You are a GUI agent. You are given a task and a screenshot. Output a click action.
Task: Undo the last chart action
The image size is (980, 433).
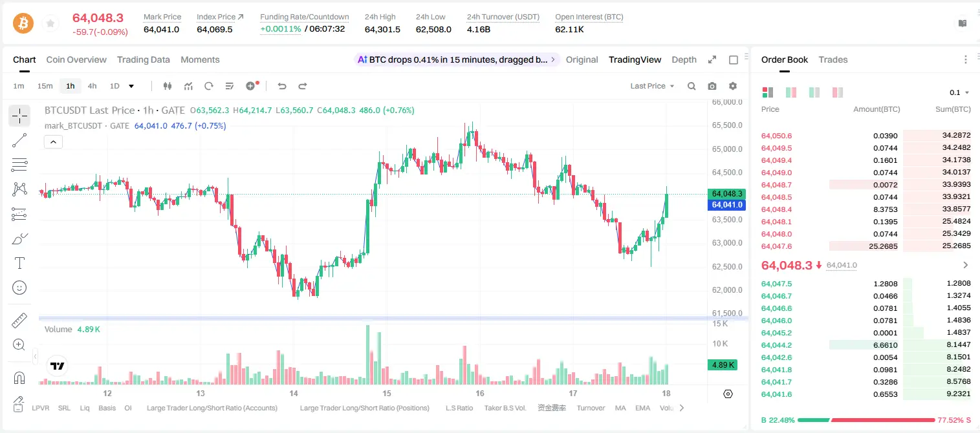282,86
